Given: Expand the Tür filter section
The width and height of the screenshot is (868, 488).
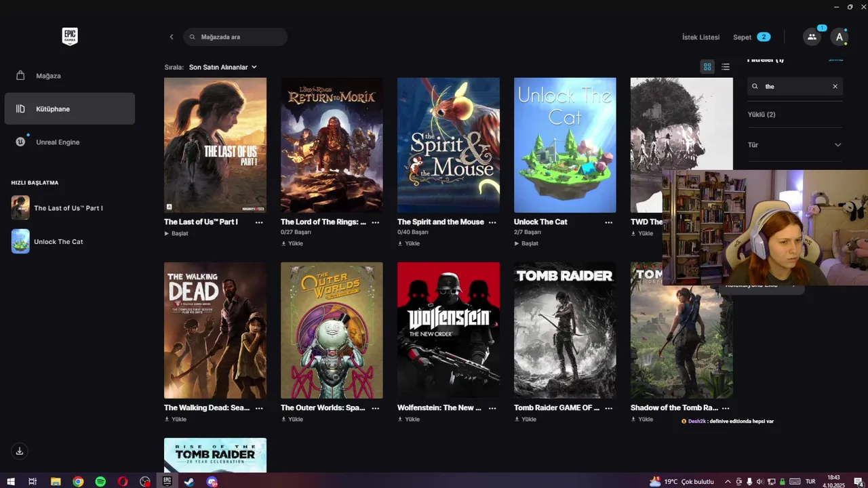Looking at the screenshot, I should coord(795,144).
